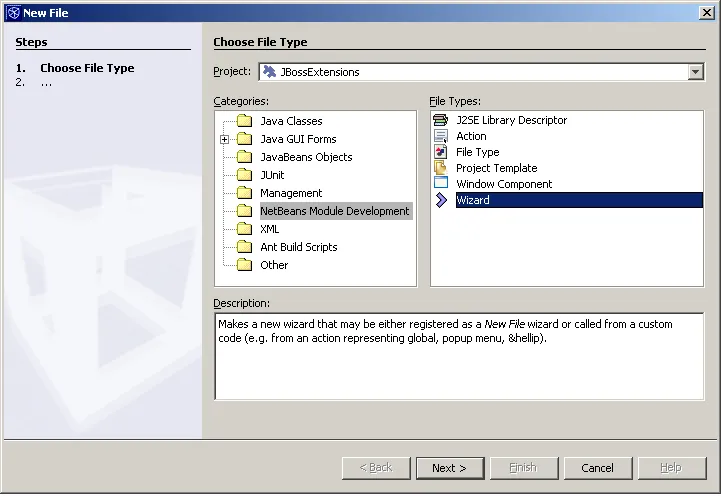
Task: Select the JavaBeans Objects category
Action: (x=306, y=157)
